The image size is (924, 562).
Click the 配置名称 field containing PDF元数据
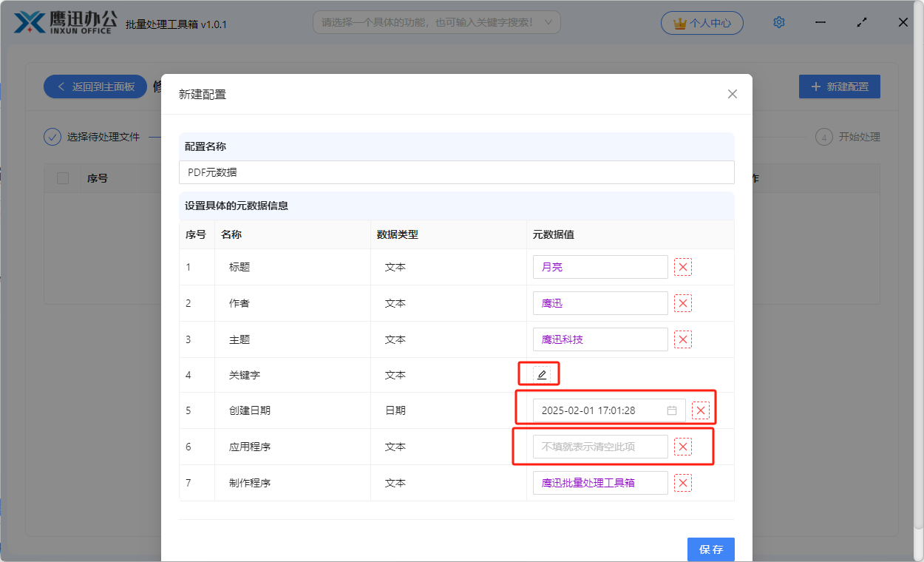456,172
